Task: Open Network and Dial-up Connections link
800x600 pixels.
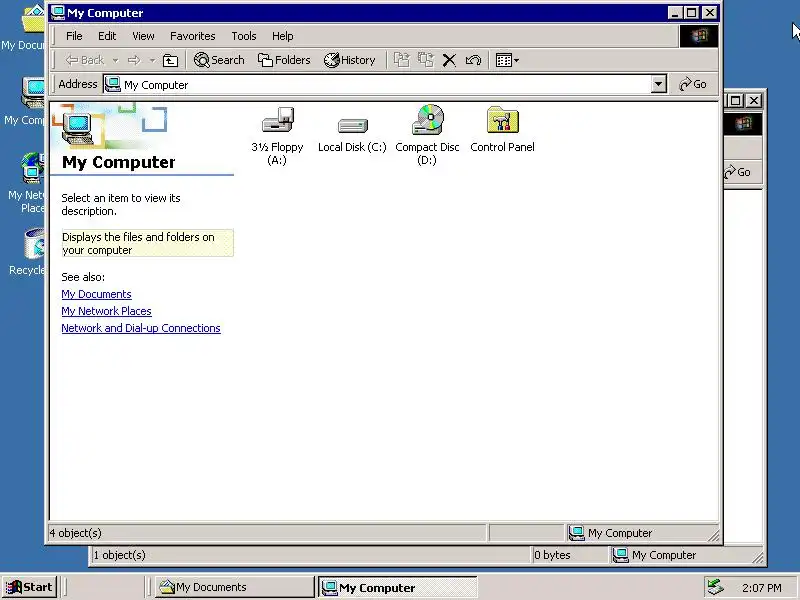Action: (x=141, y=328)
